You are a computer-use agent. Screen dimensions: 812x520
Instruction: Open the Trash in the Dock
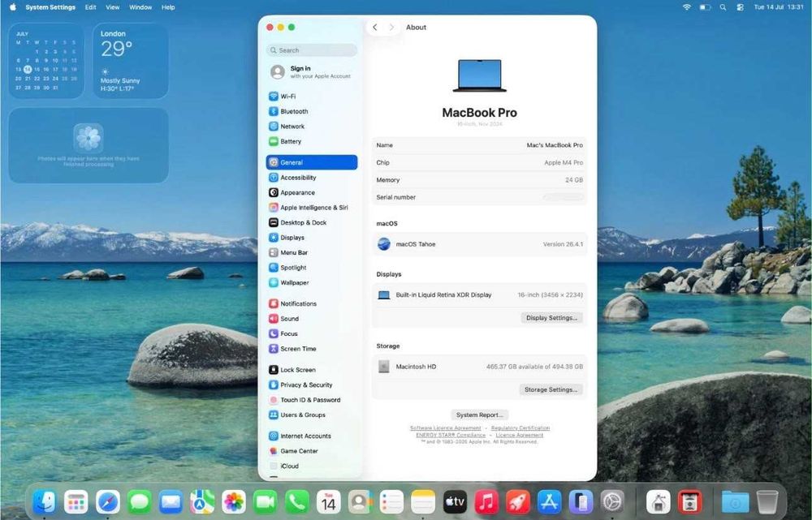coord(767,502)
